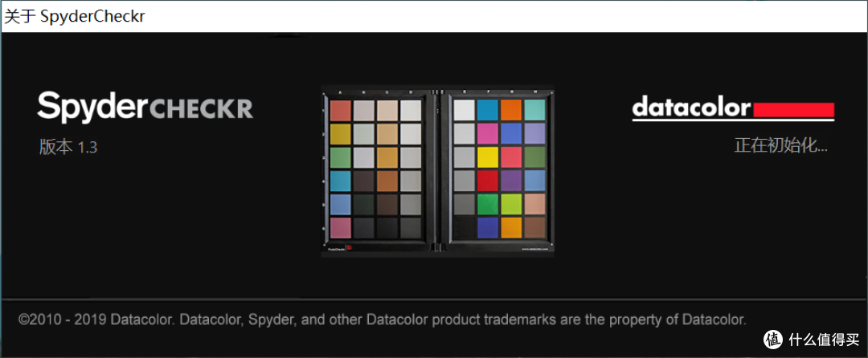868x358 pixels.
Task: Click the copyright notice "©2010 - 2019 Datacolor"
Action: [97, 319]
